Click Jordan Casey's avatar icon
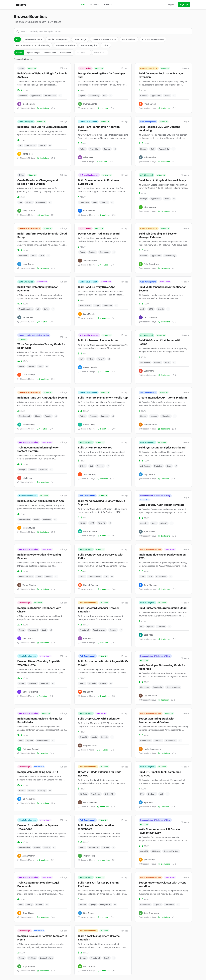 pos(80,474)
